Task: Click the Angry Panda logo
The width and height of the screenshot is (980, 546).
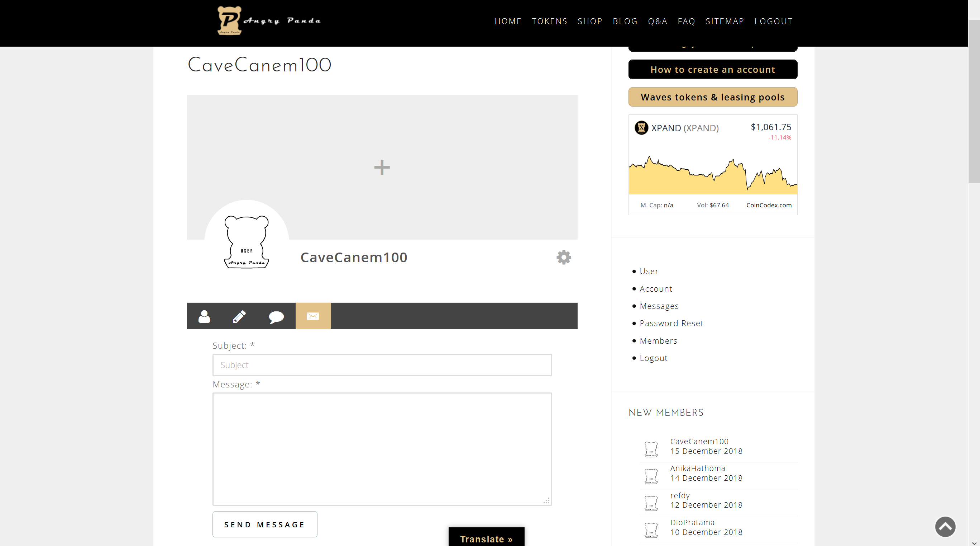Action: pos(269,20)
